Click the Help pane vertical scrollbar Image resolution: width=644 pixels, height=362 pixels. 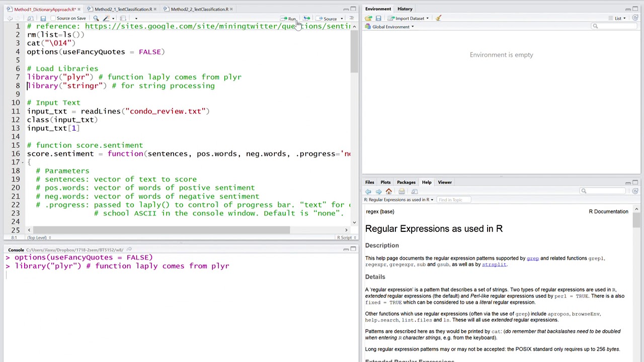click(x=636, y=220)
